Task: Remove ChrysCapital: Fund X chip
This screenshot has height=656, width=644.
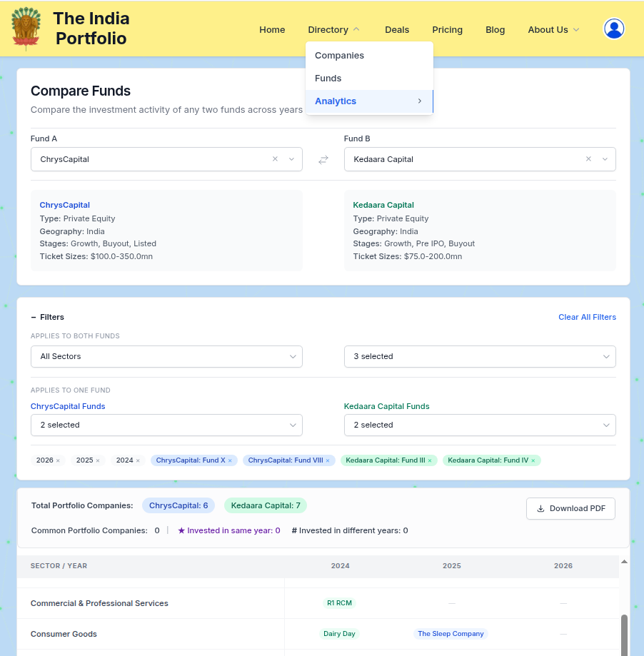Action: pyautogui.click(x=230, y=460)
